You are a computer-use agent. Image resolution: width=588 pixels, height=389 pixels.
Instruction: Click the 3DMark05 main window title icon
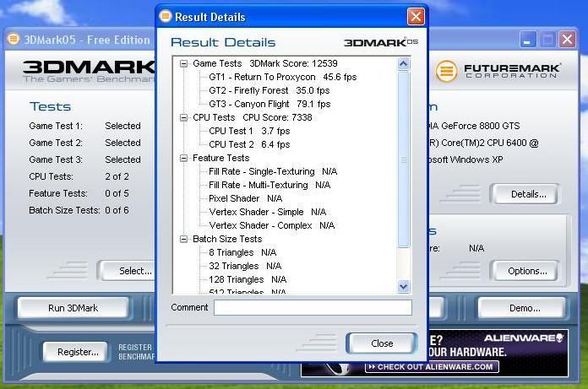14,39
